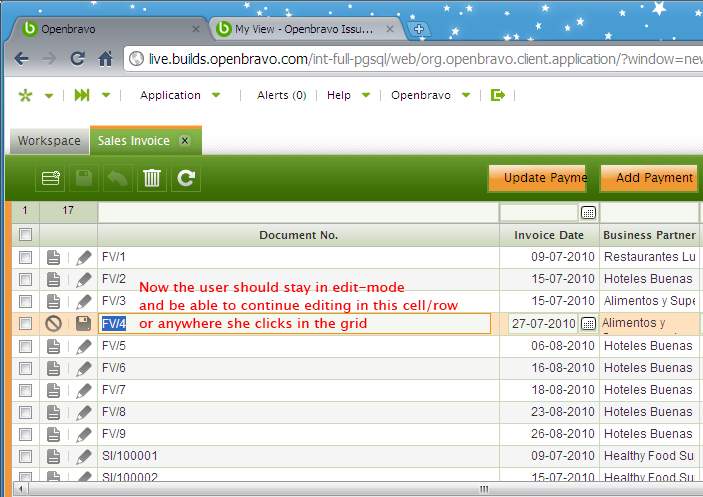Screen dimensions: 703x497
Task: Open the calendar in Invoice Date filter
Action: [588, 212]
